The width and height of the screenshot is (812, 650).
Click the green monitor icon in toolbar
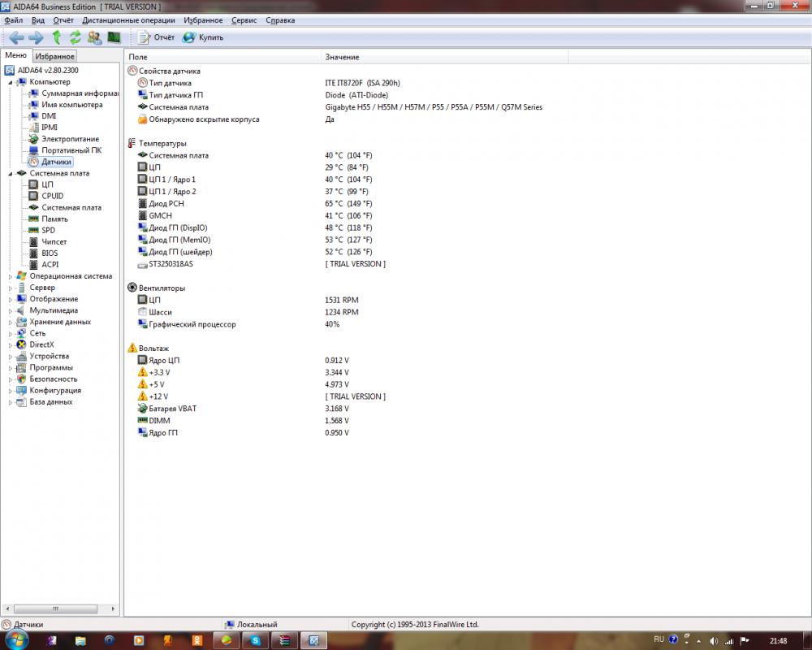(x=114, y=37)
